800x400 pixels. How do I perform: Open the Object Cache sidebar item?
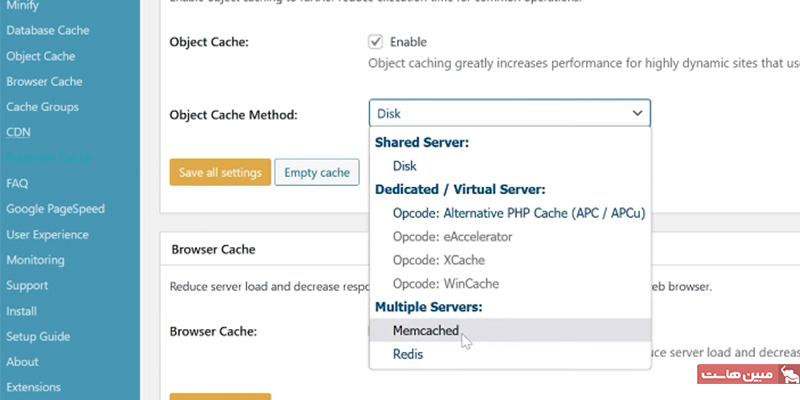point(41,56)
